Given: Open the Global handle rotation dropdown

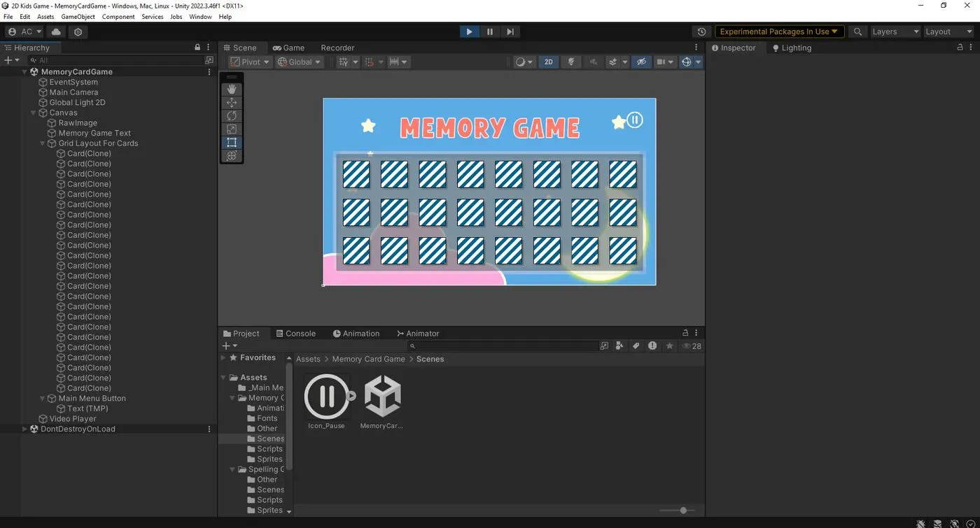Looking at the screenshot, I should tap(299, 62).
